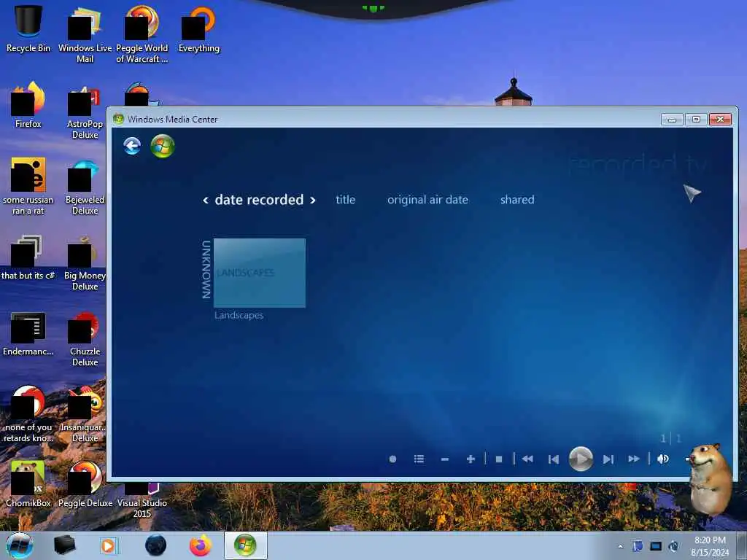Select the 'title' sort tab

point(345,200)
